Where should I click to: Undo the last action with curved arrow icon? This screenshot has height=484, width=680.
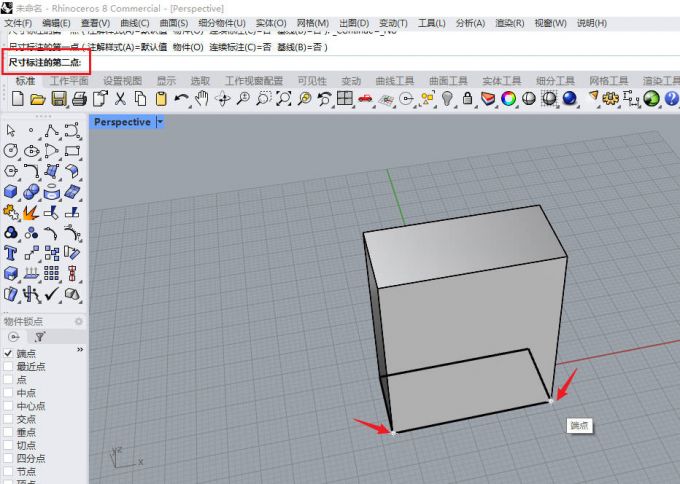[x=181, y=99]
